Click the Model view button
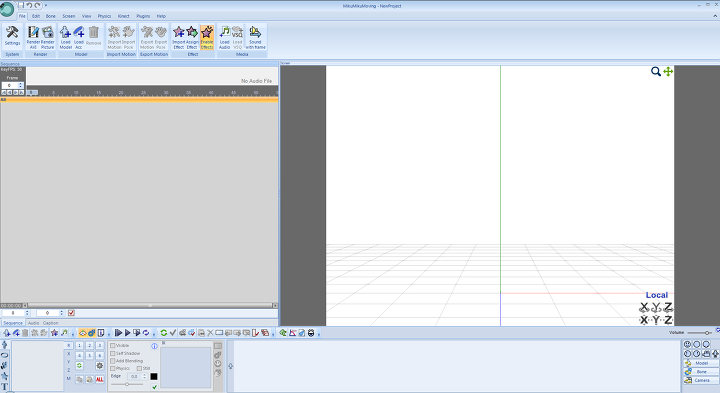Viewport: 720px width, 393px height. coord(701,363)
